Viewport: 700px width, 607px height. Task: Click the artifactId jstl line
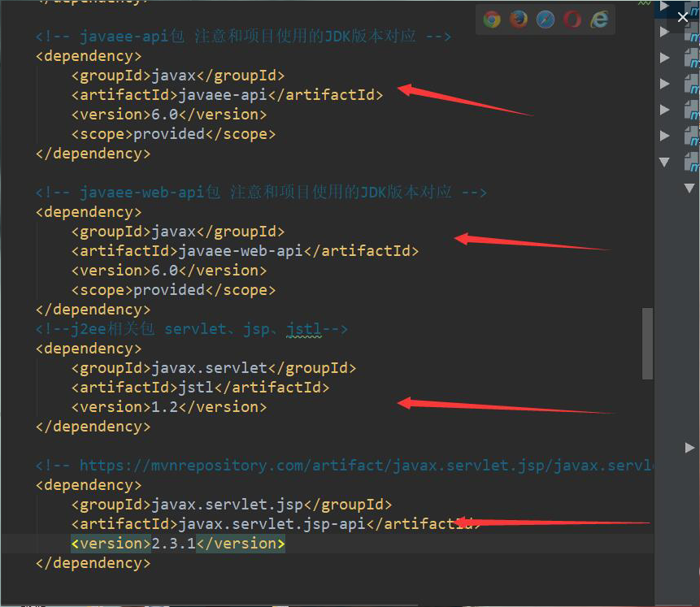(x=201, y=388)
